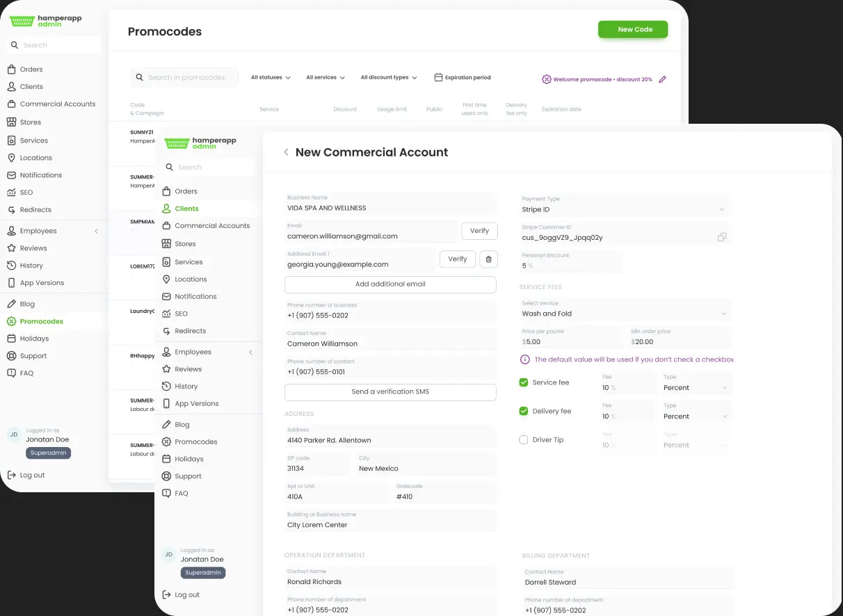Collapse Employees chevron in Promocodes window sidebar

(96, 231)
